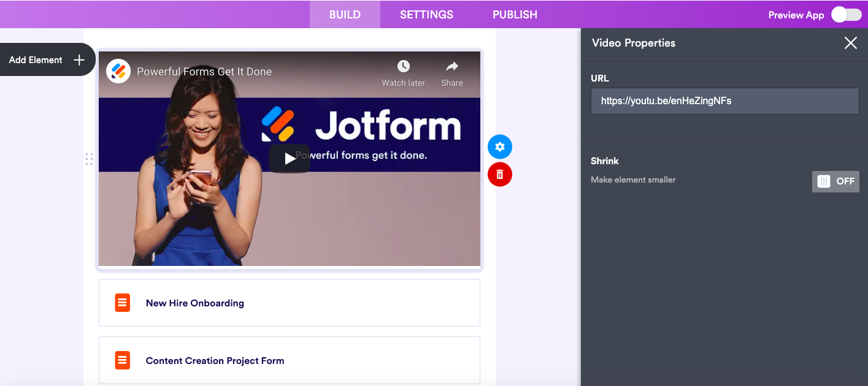The width and height of the screenshot is (868, 386).
Task: Click the video title Powerful Forms Get It Done
Action: point(204,72)
